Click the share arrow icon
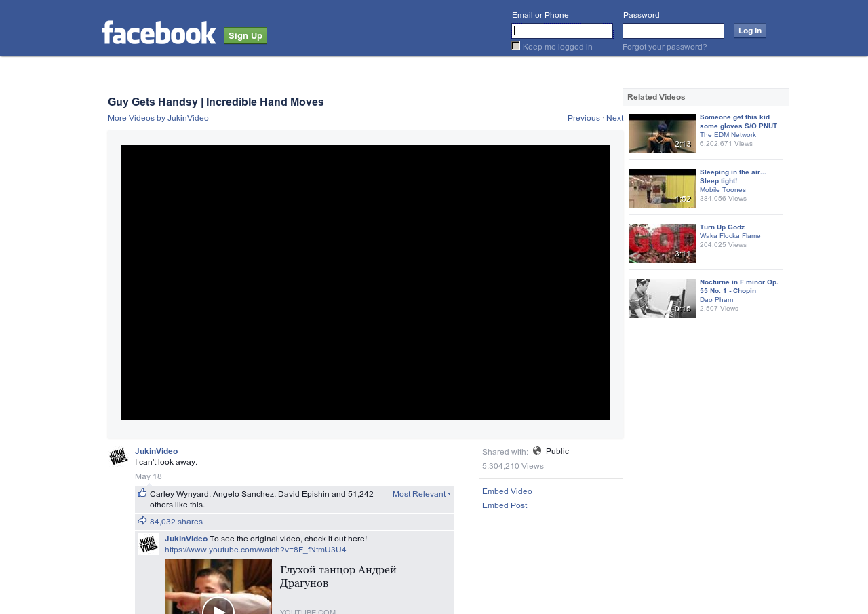Screen dimensions: 868x614 pyautogui.click(x=142, y=520)
